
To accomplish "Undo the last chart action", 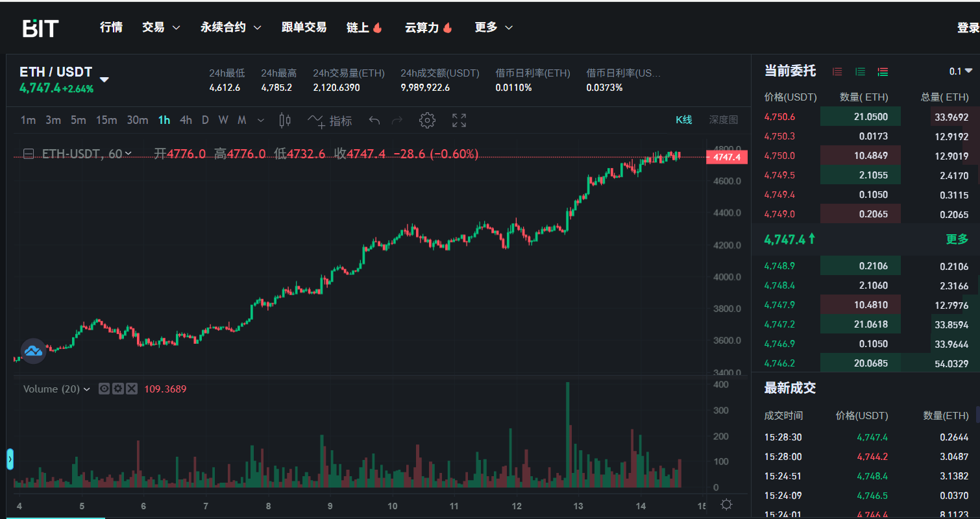I will (374, 120).
